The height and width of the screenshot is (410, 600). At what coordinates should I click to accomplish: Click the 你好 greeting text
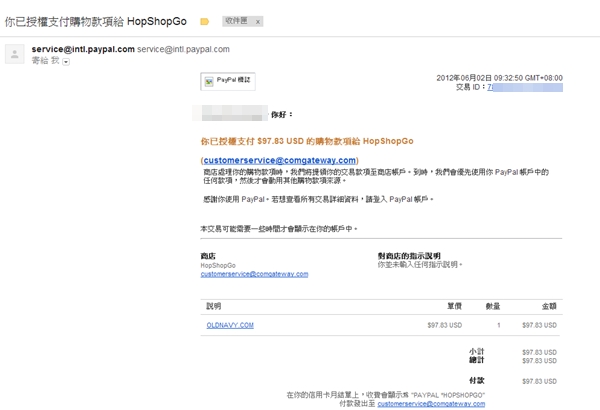point(282,114)
